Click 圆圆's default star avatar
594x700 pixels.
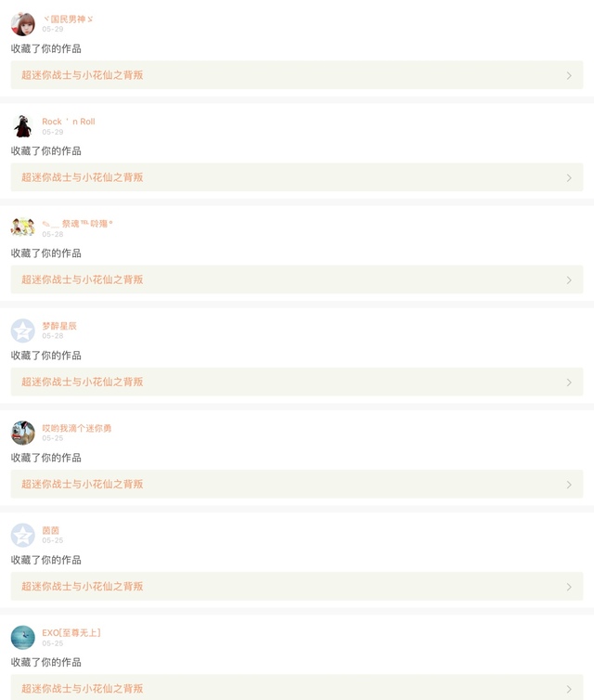click(x=23, y=535)
